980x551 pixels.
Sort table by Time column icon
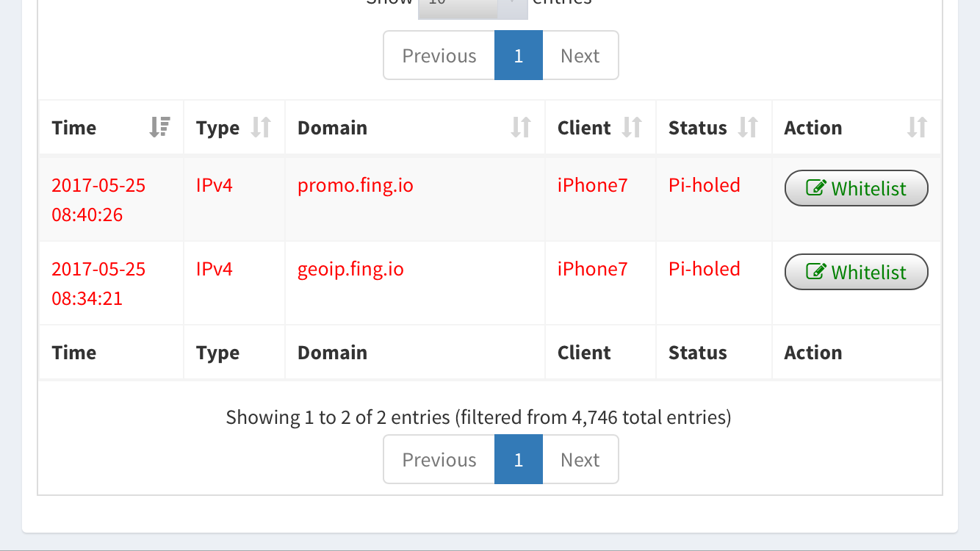point(159,128)
